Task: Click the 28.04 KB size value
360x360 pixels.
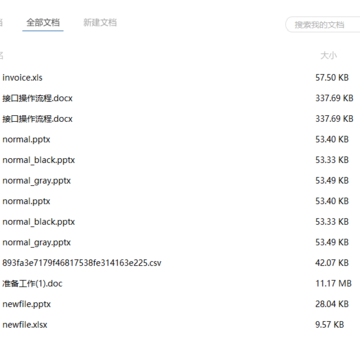Action: 332,304
